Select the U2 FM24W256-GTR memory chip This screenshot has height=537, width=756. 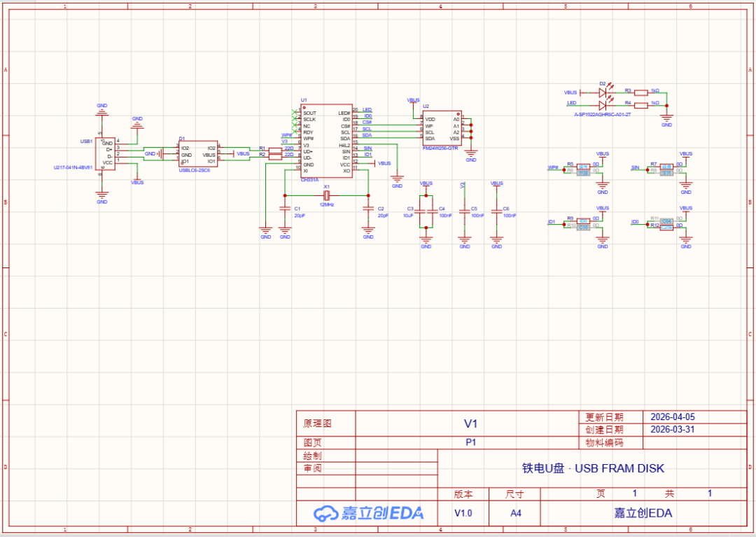tap(441, 129)
